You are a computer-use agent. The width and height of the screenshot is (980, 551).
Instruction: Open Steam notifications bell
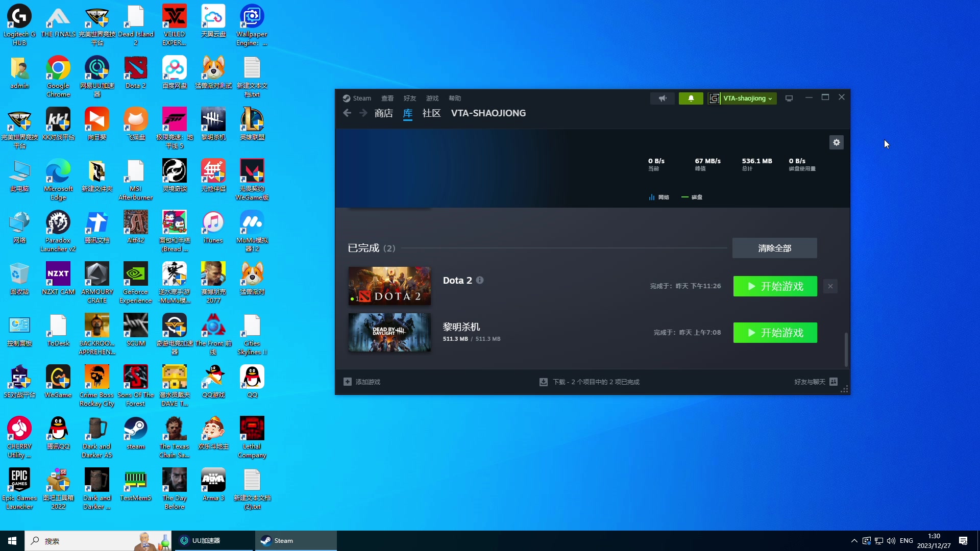click(x=691, y=98)
